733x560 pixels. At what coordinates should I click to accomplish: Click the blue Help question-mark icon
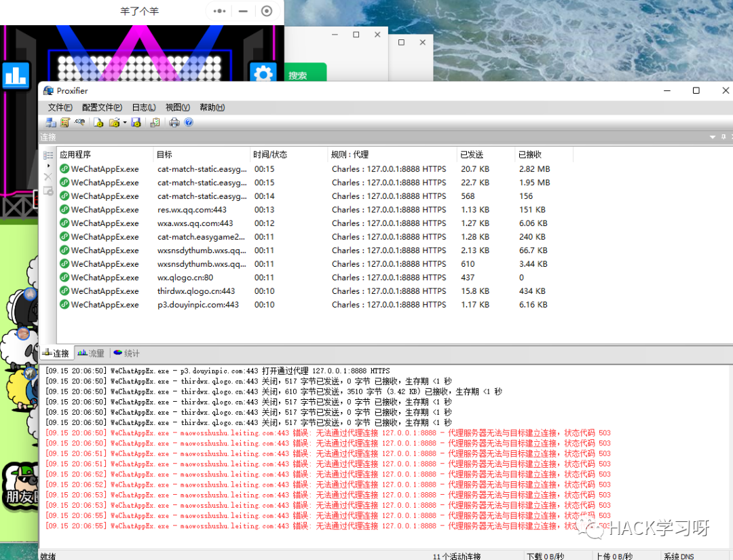click(189, 122)
